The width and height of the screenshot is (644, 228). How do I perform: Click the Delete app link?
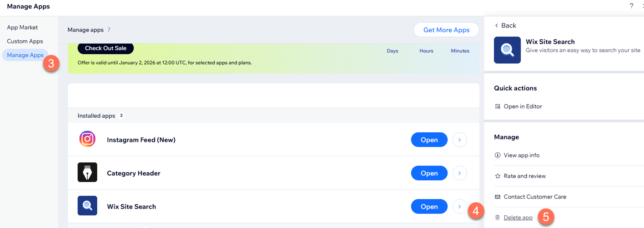click(518, 218)
